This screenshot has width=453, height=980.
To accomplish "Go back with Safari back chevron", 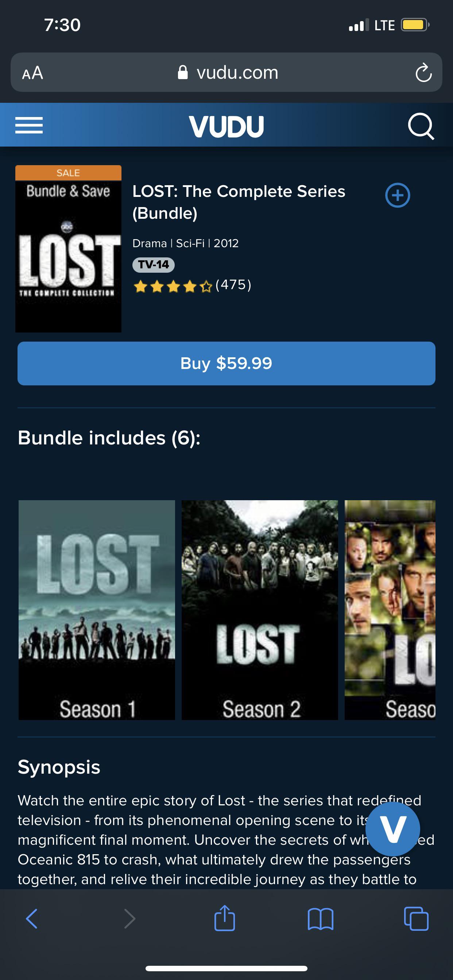I will (32, 919).
